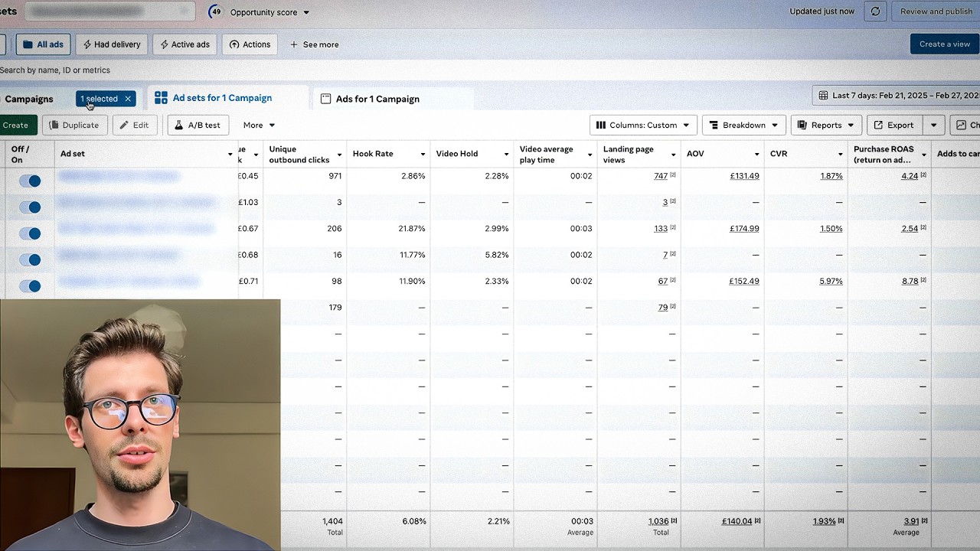980x551 pixels.
Task: Click hook rate value 21.87%
Action: pyautogui.click(x=412, y=229)
